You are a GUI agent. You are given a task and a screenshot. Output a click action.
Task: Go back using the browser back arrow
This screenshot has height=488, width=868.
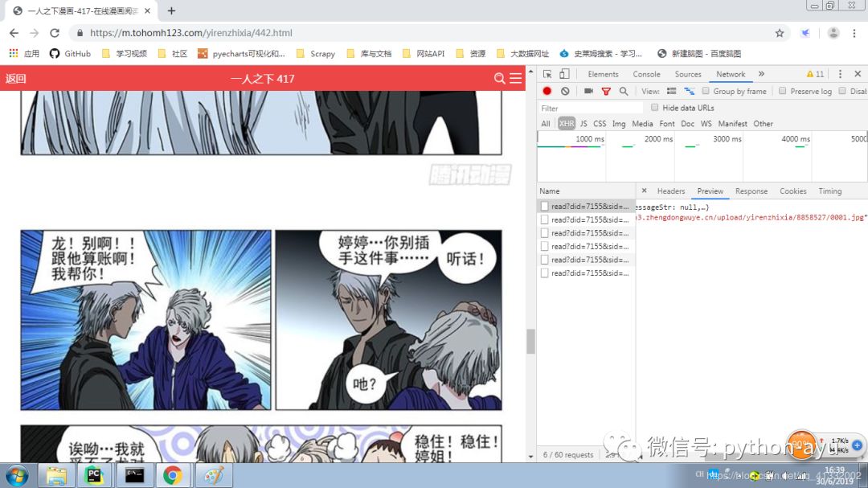[14, 33]
